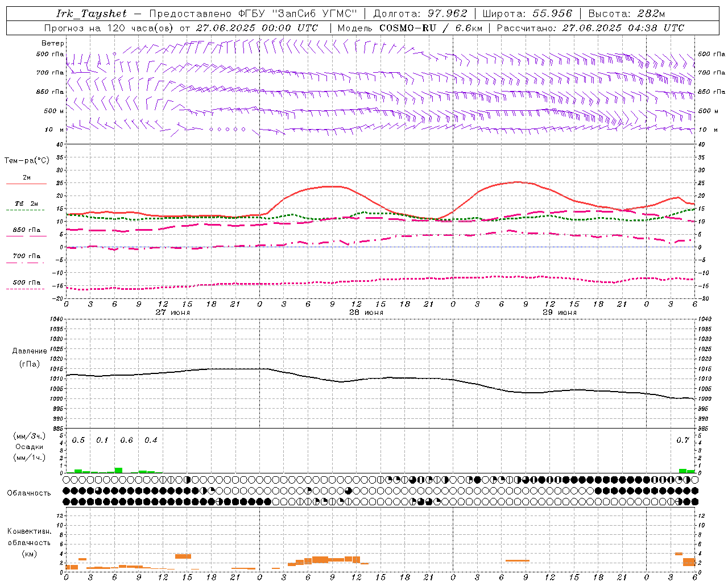The width and height of the screenshot is (728, 582).
Task: Click the "(км)" convective height unit label
Action: pyautogui.click(x=29, y=554)
